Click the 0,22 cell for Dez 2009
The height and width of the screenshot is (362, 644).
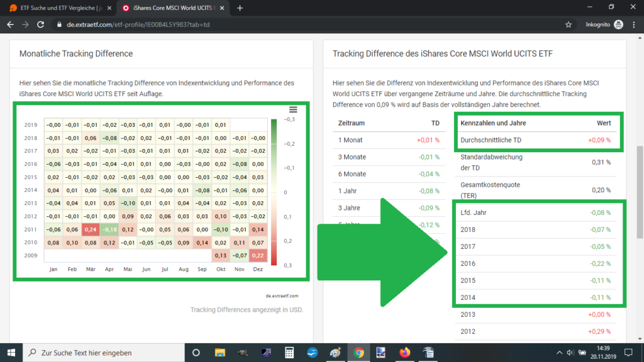[x=258, y=255]
